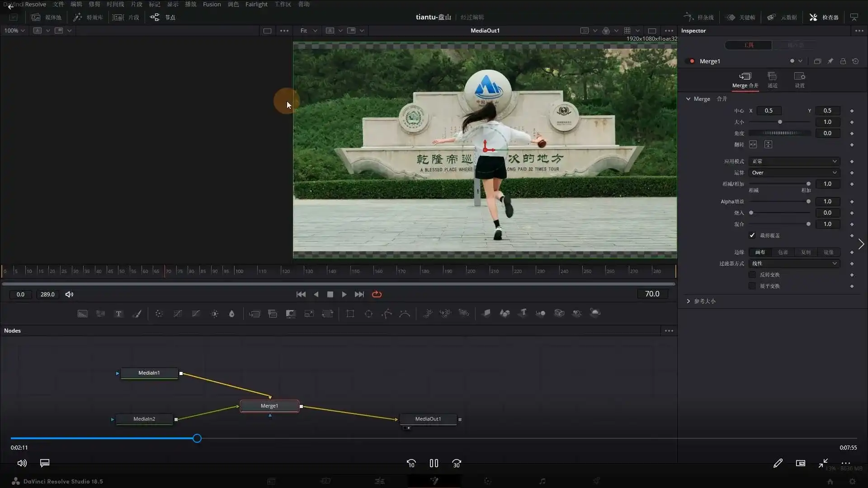Select the Rectangle mask tool

coord(350,314)
